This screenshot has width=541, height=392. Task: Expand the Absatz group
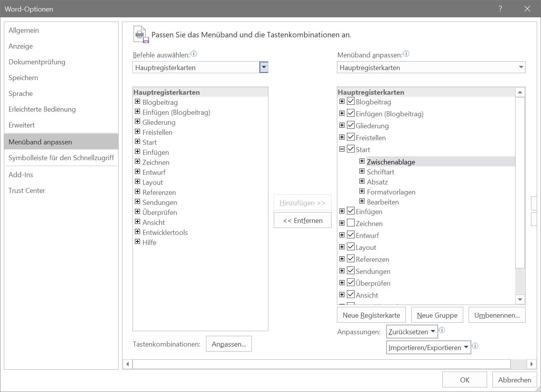click(x=362, y=181)
